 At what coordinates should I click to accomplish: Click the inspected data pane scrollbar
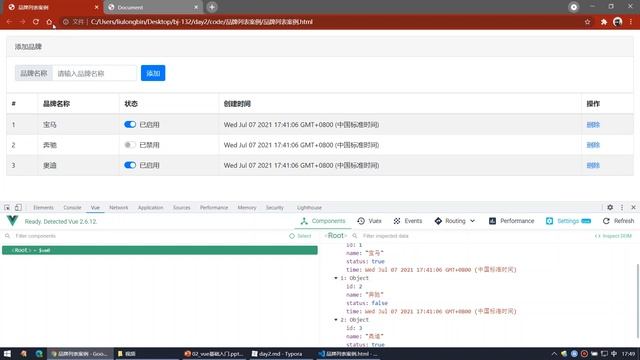[x=637, y=301]
